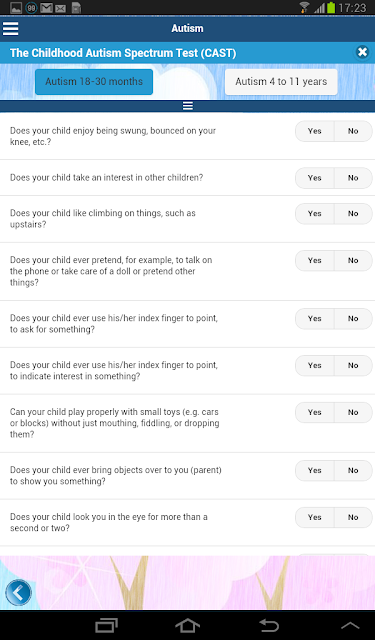Select Yes for eye contact question
This screenshot has width=375, height=640.
click(x=315, y=517)
